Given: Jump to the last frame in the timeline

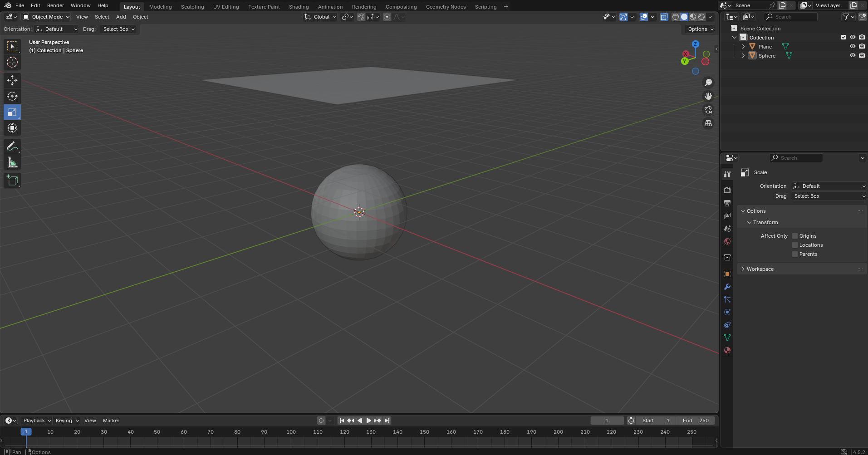Looking at the screenshot, I should tap(387, 421).
